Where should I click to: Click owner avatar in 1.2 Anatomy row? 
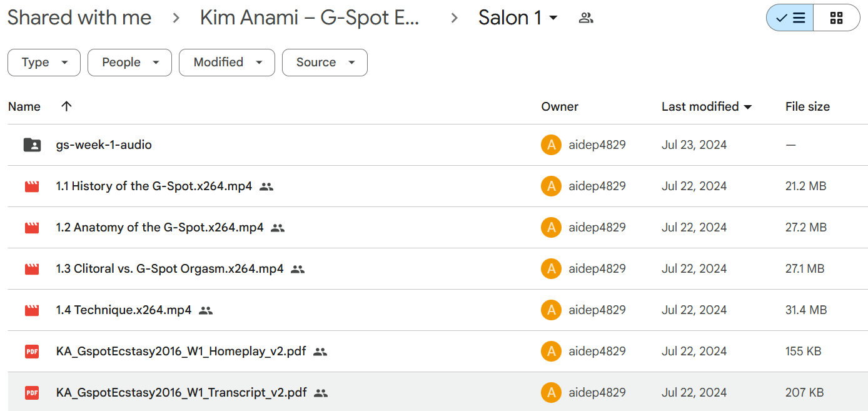(551, 228)
